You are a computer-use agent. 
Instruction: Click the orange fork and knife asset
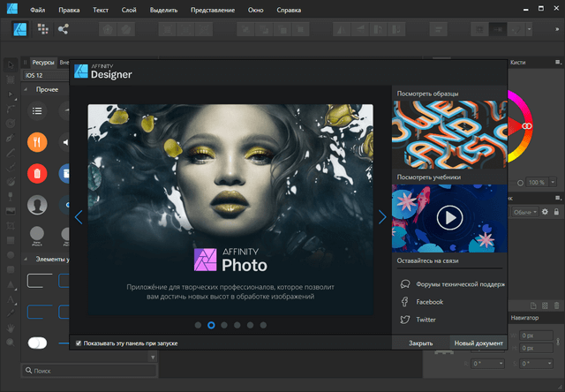tap(37, 142)
